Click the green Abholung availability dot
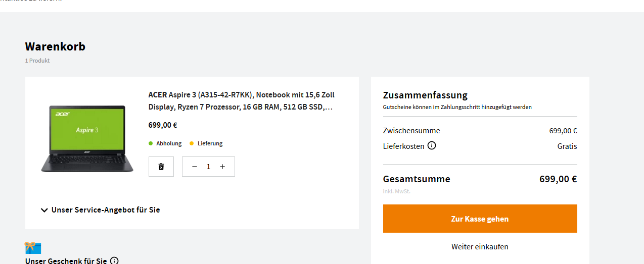The width and height of the screenshot is (644, 264). [x=151, y=143]
